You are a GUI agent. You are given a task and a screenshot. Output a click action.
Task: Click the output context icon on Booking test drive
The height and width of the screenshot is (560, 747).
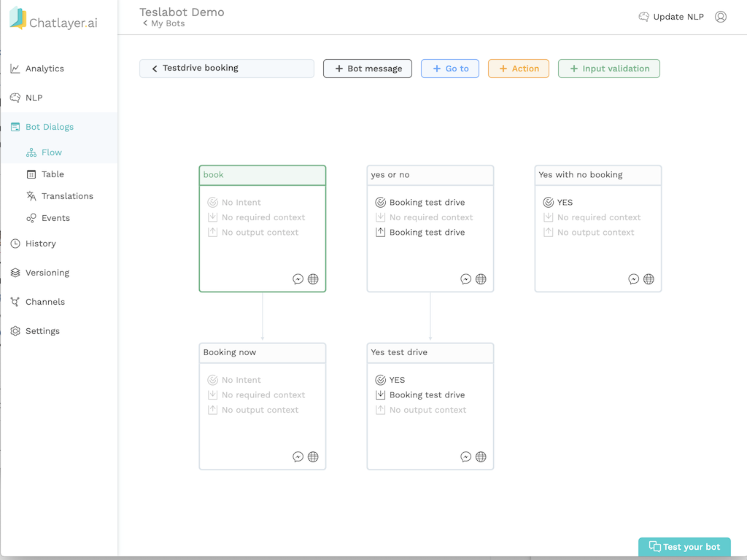pos(380,232)
